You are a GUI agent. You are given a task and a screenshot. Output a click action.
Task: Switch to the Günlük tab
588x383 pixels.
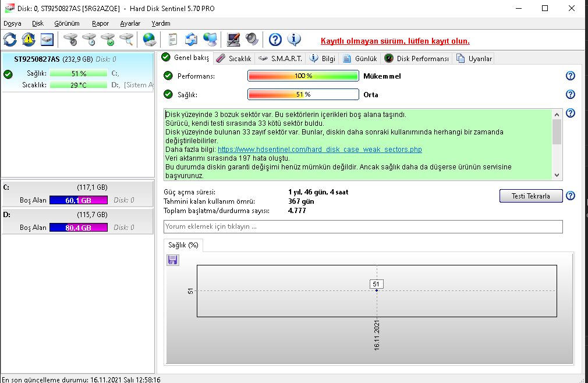pyautogui.click(x=360, y=58)
